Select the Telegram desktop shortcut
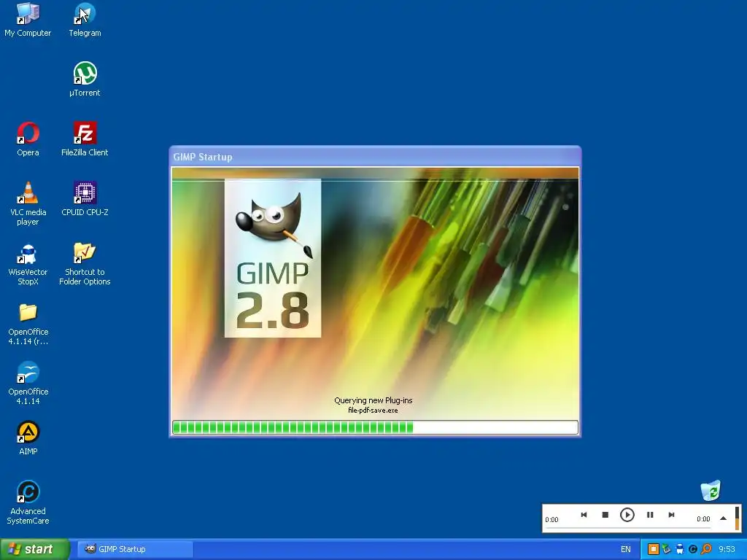 click(x=85, y=20)
